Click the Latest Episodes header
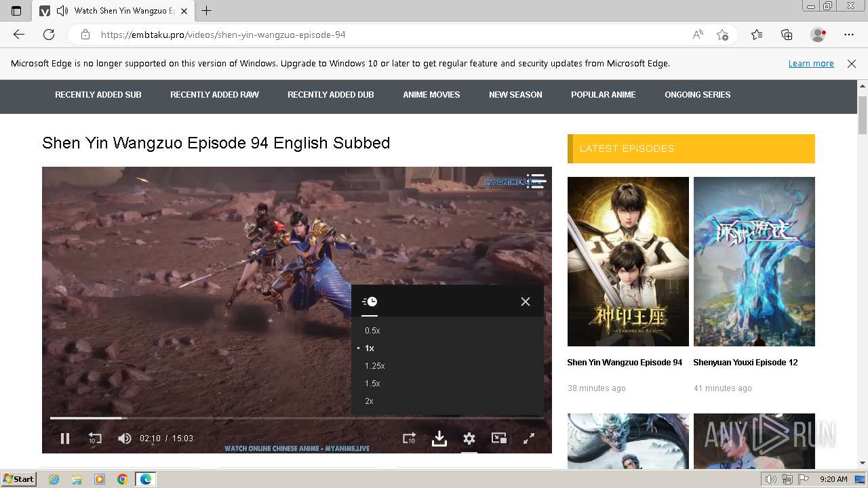This screenshot has height=488, width=868. coord(691,148)
